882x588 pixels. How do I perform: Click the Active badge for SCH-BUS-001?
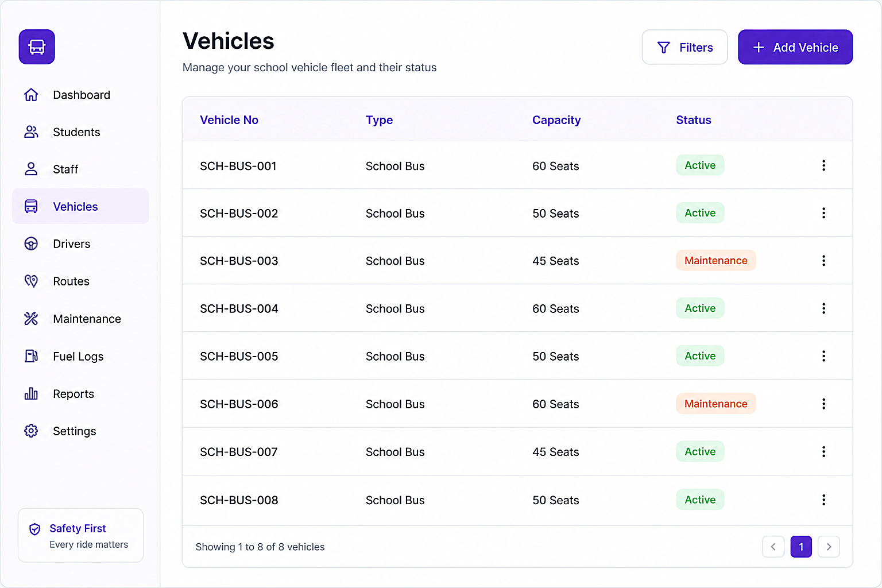click(x=700, y=165)
